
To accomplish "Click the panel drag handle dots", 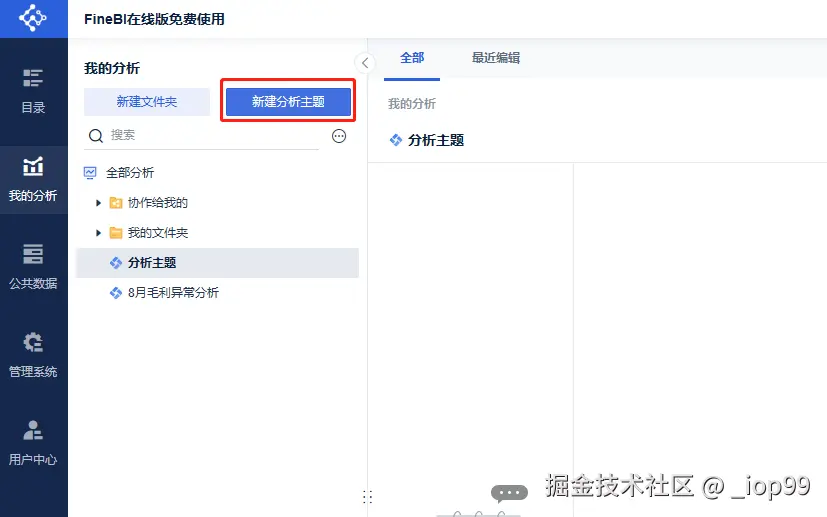I will coord(368,496).
